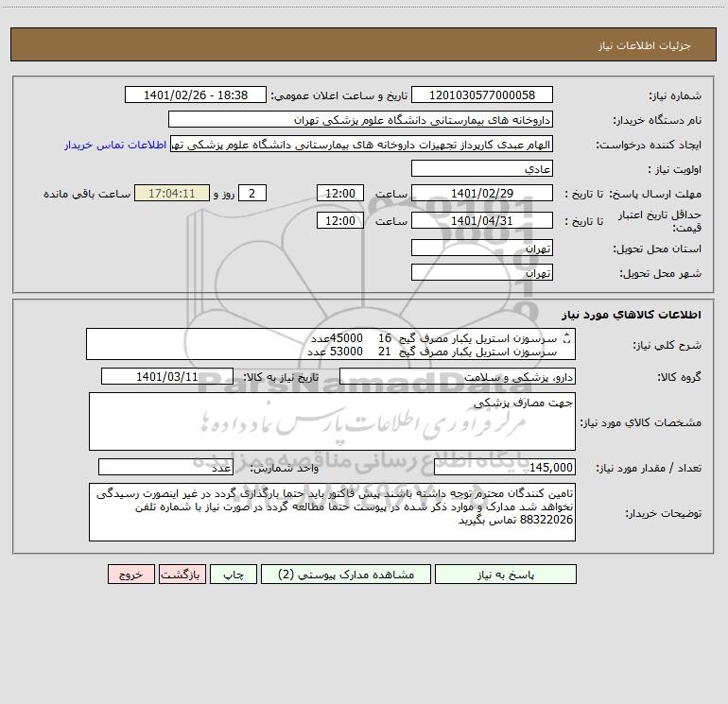The height and width of the screenshot is (704, 728).
Task: Click the ایجاد کننده درخواست field
Action: (362, 145)
